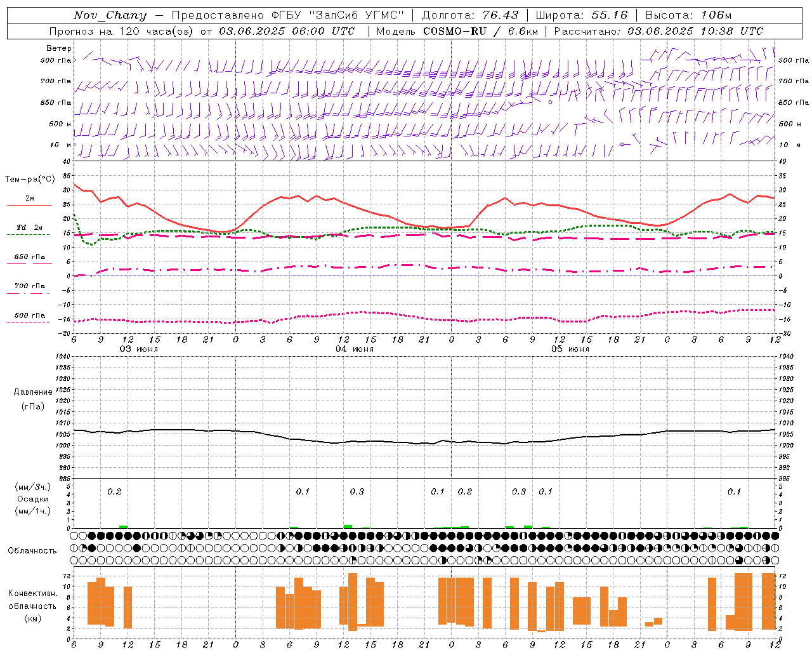Click the Td 2м dew point legend entry
Image resolution: width=812 pixels, height=650 pixels.
click(x=29, y=227)
